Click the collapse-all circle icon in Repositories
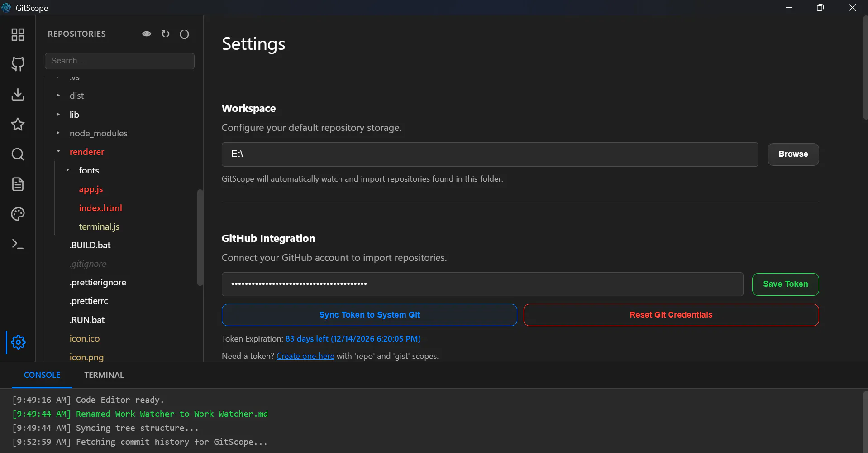Screen dimensions: 868x453 pyautogui.click(x=184, y=34)
